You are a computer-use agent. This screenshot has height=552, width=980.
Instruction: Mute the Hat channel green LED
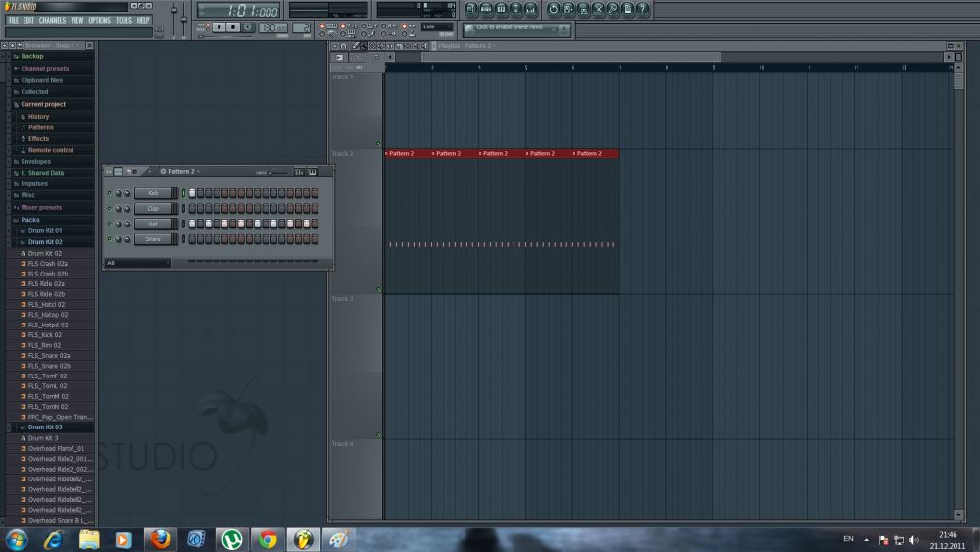110,224
